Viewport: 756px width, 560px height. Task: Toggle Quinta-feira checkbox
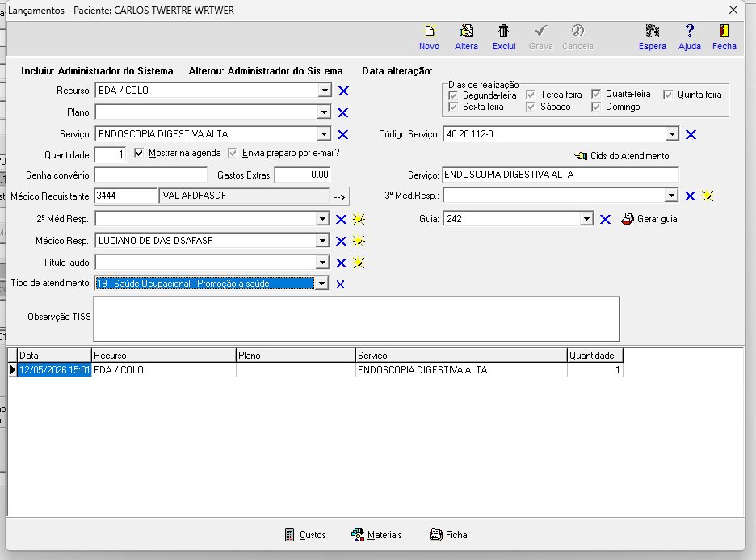pyautogui.click(x=668, y=95)
